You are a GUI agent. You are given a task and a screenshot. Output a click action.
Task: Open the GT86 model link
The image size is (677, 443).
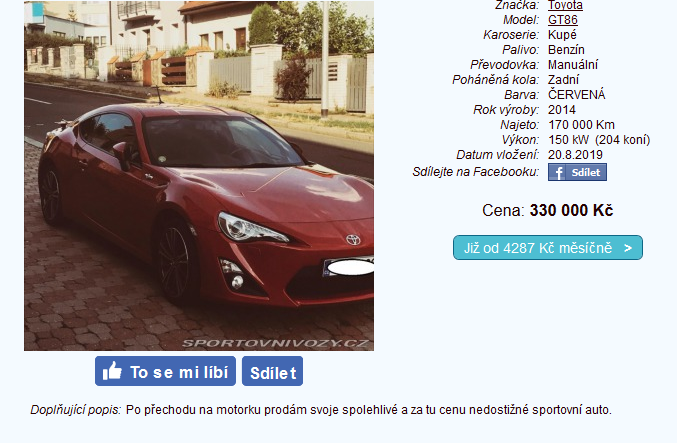(x=563, y=20)
